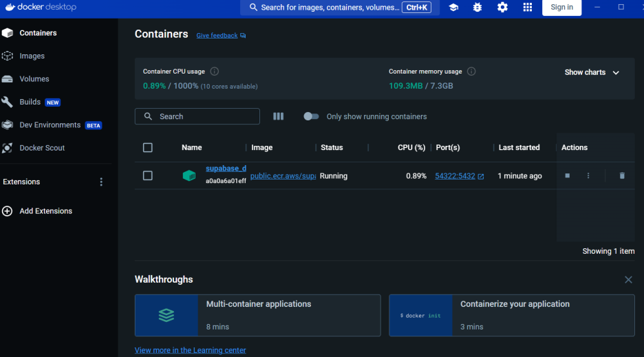This screenshot has width=644, height=357.
Task: Click the feedback speech icon next to Give feedback
Action: click(243, 36)
